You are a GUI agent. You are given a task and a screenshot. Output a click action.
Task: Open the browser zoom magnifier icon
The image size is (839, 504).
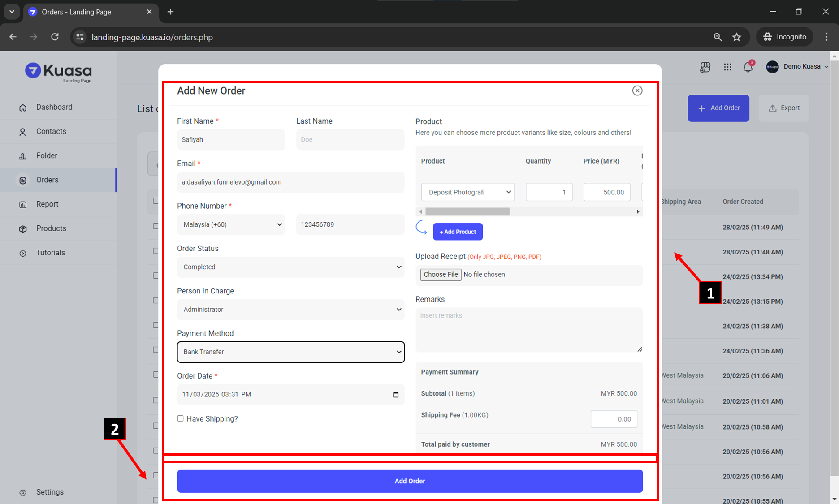718,37
